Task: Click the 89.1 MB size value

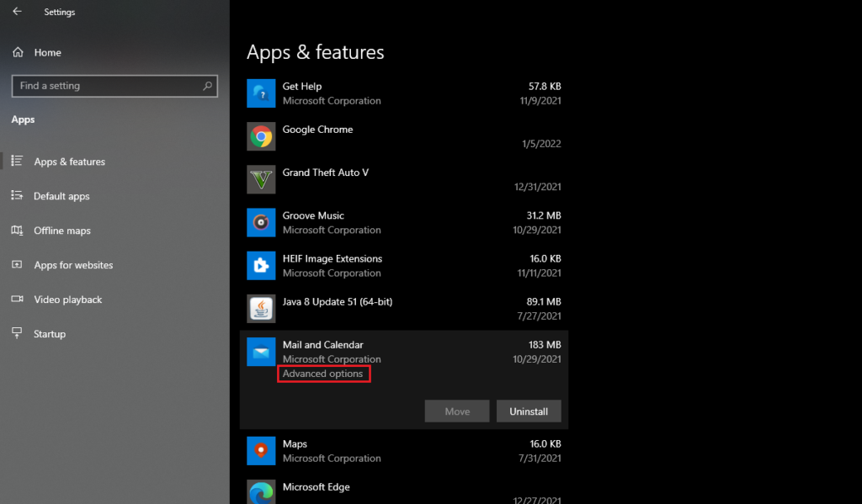Action: pyautogui.click(x=544, y=301)
